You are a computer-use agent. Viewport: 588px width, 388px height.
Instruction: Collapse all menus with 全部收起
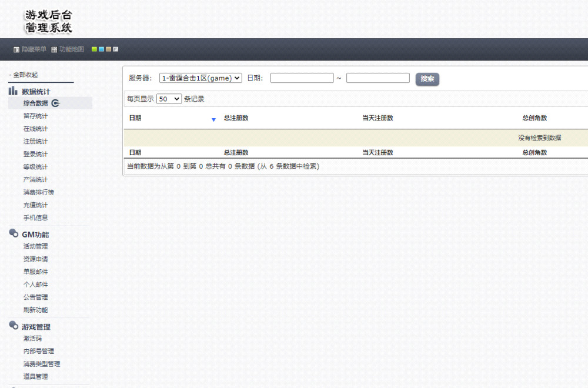click(x=25, y=75)
